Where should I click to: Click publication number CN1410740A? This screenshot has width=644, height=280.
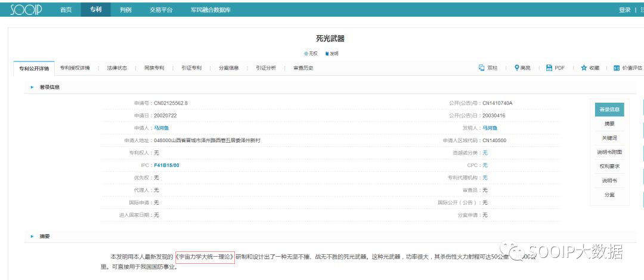coord(497,103)
